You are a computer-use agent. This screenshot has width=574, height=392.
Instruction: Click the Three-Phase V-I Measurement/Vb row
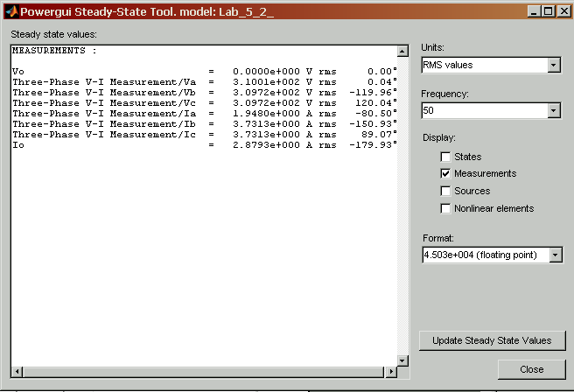(205, 93)
